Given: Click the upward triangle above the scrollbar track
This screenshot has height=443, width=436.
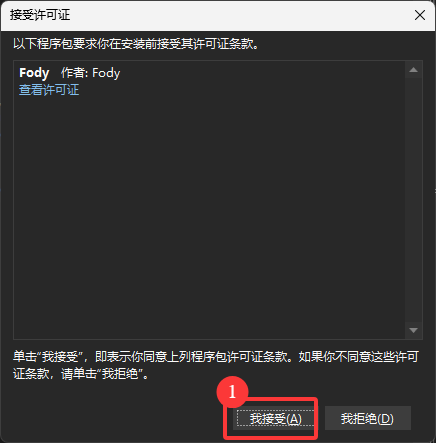Looking at the screenshot, I should point(413,70).
